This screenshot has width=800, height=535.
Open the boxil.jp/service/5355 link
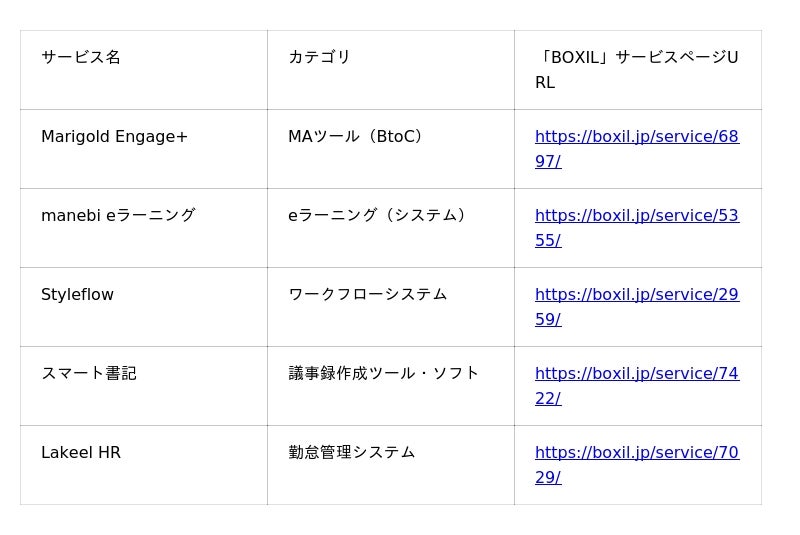coord(636,216)
